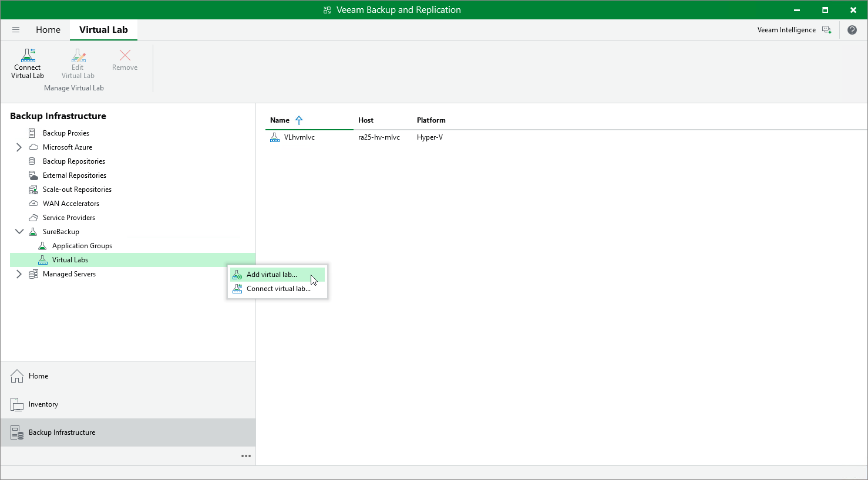
Task: Click the VLhvmlvc name cell
Action: [300, 137]
